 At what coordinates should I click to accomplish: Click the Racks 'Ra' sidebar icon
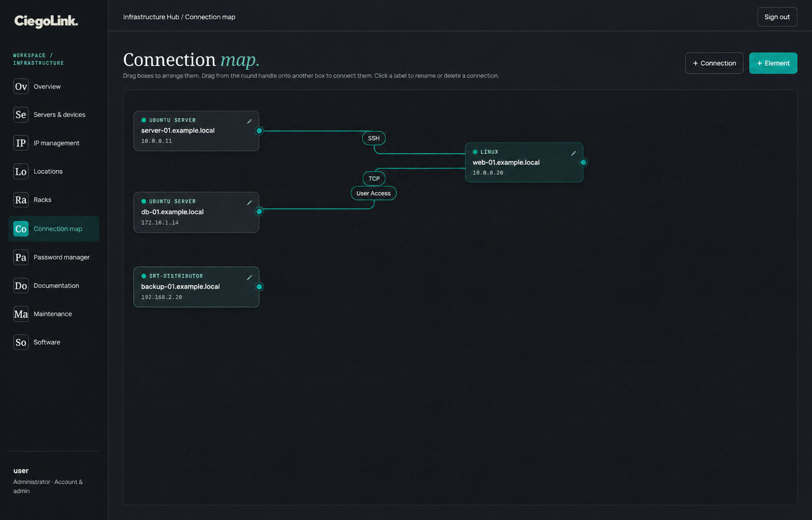tap(21, 200)
